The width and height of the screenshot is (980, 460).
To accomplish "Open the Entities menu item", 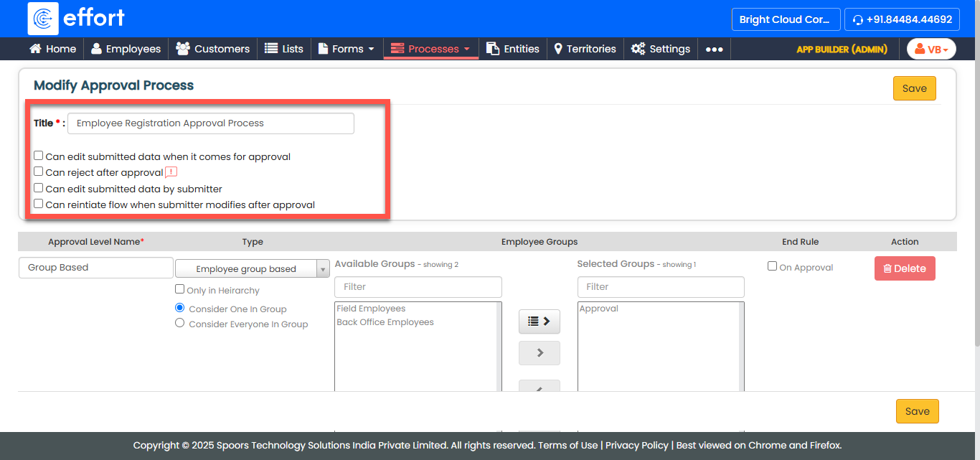I will point(513,49).
